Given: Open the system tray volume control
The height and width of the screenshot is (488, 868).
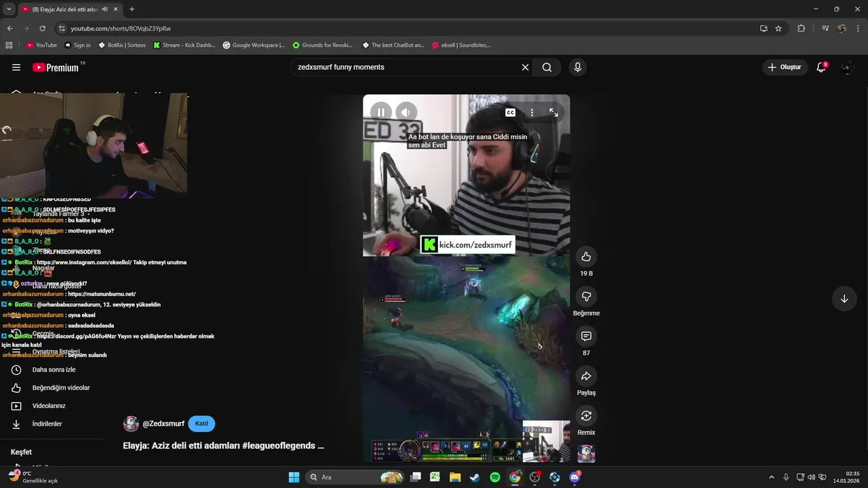Looking at the screenshot, I should tap(811, 477).
